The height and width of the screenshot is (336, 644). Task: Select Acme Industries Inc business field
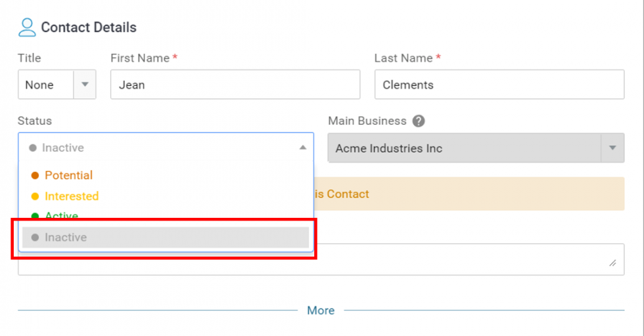pyautogui.click(x=463, y=148)
